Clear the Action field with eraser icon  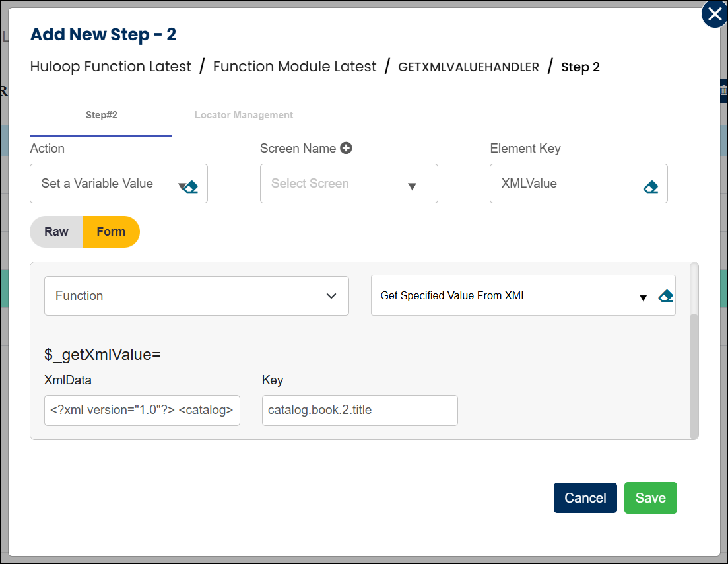[x=191, y=187]
